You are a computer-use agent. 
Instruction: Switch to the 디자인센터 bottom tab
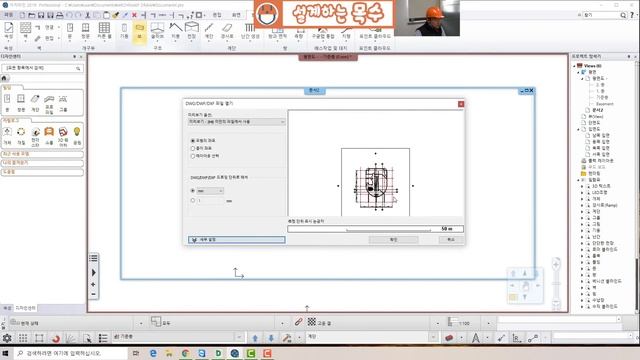coord(25,308)
